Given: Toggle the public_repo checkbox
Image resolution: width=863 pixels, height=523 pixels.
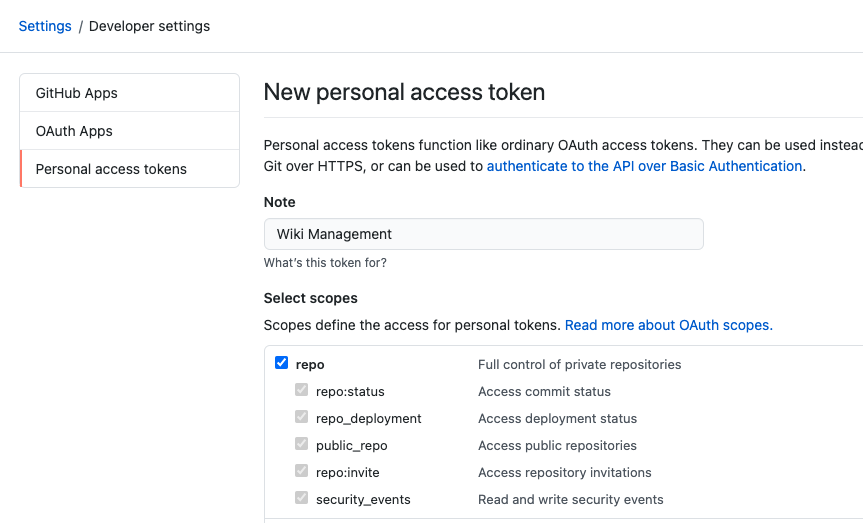Looking at the screenshot, I should 301,445.
